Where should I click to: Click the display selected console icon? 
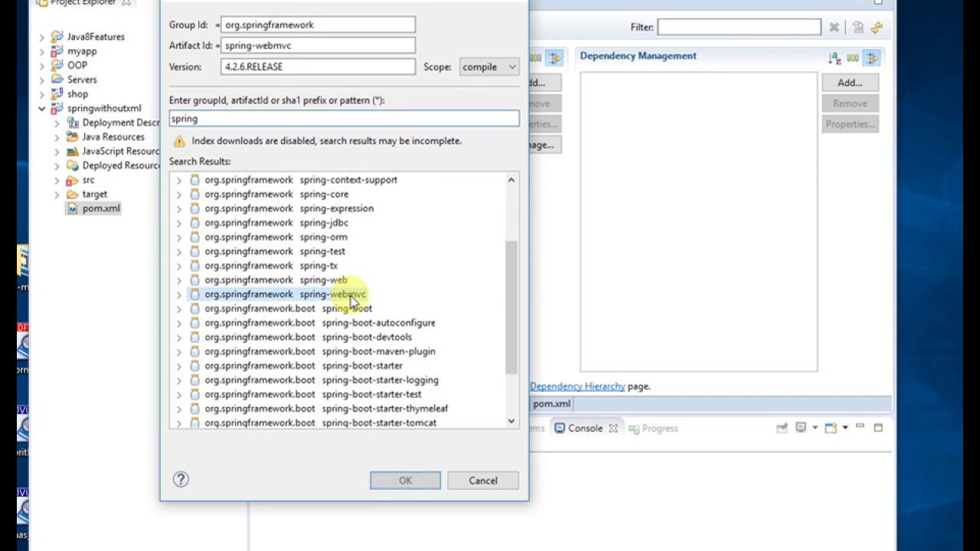[801, 428]
